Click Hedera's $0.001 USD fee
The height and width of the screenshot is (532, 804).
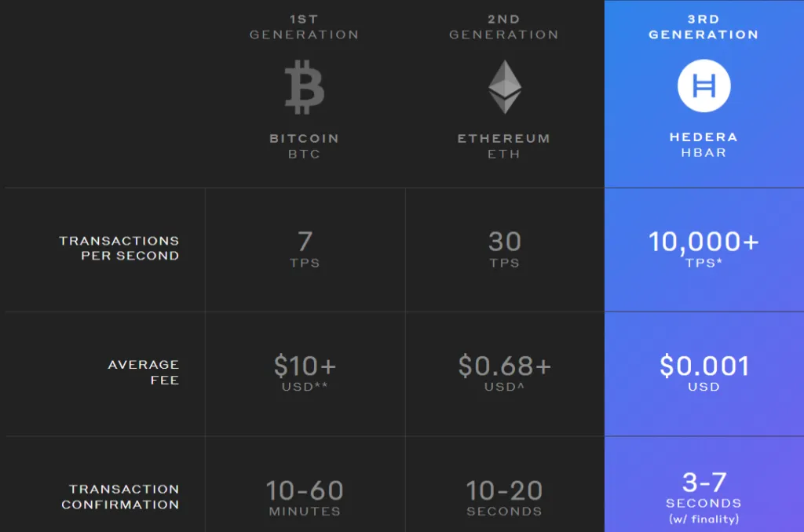point(703,372)
